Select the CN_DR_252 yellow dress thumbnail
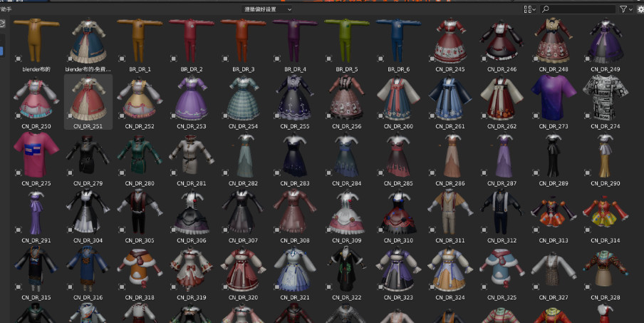644x323 pixels. [x=140, y=98]
